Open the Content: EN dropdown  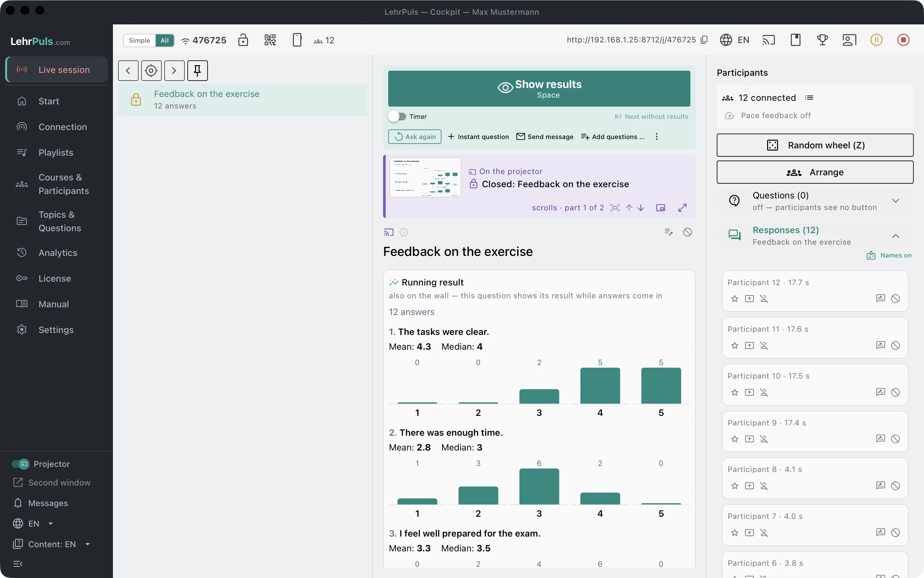[x=52, y=544]
